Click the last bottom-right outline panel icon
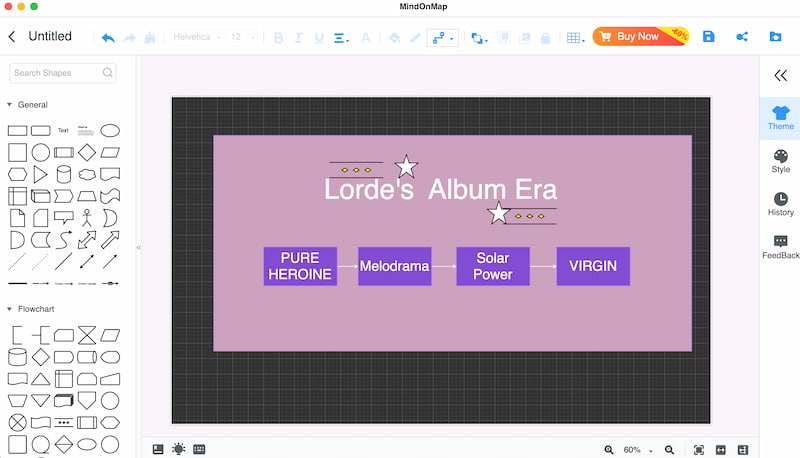The height and width of the screenshot is (458, 800). [x=743, y=450]
